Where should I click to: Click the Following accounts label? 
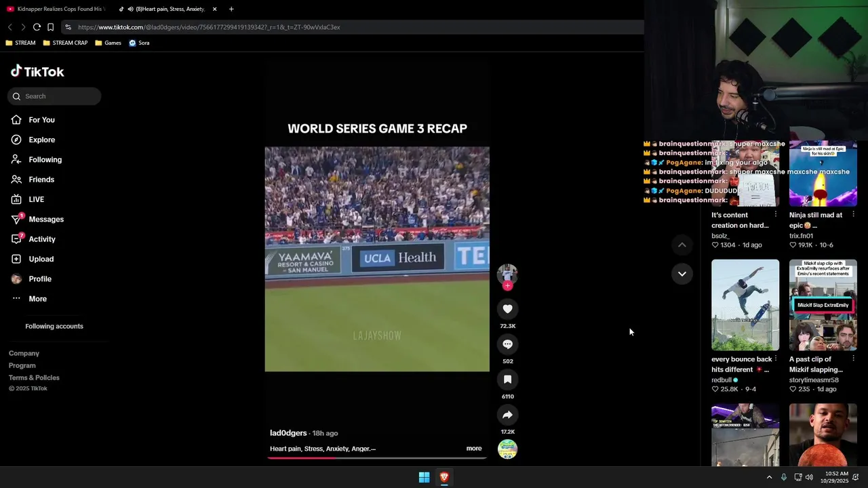(54, 326)
